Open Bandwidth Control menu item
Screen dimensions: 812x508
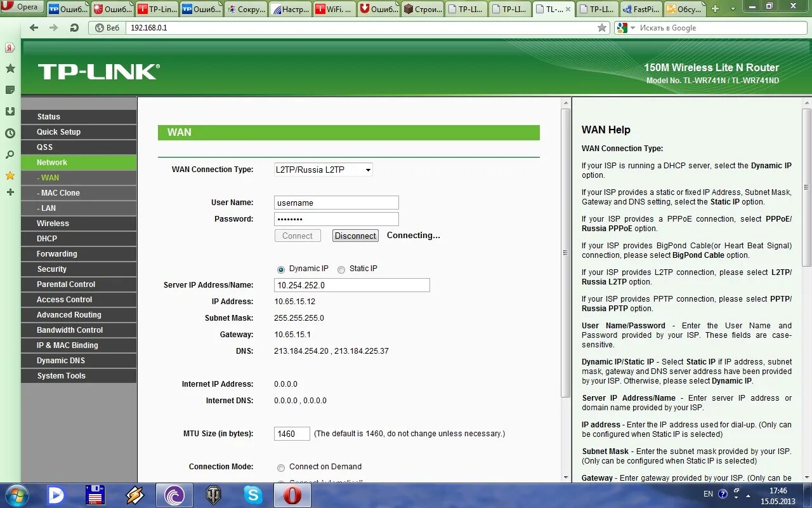[79, 330]
